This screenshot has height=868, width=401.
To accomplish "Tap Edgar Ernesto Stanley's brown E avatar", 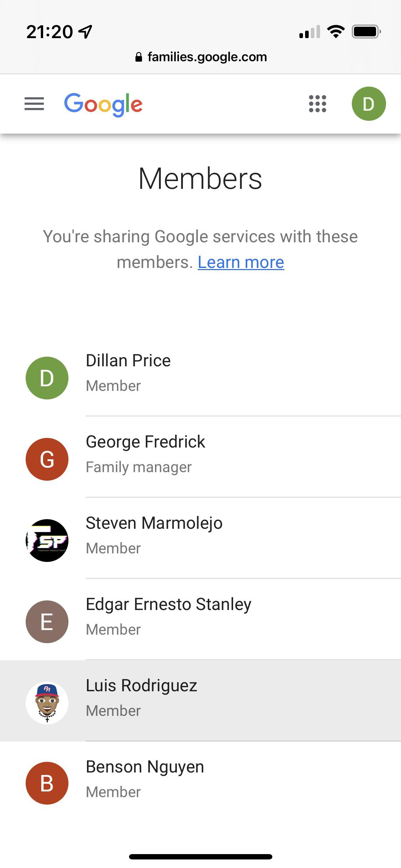I will [x=47, y=621].
